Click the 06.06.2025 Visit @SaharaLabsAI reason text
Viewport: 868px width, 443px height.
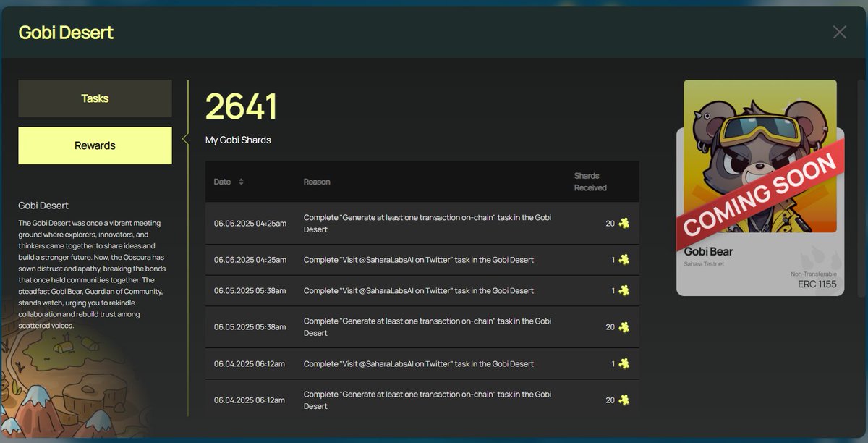tap(419, 259)
